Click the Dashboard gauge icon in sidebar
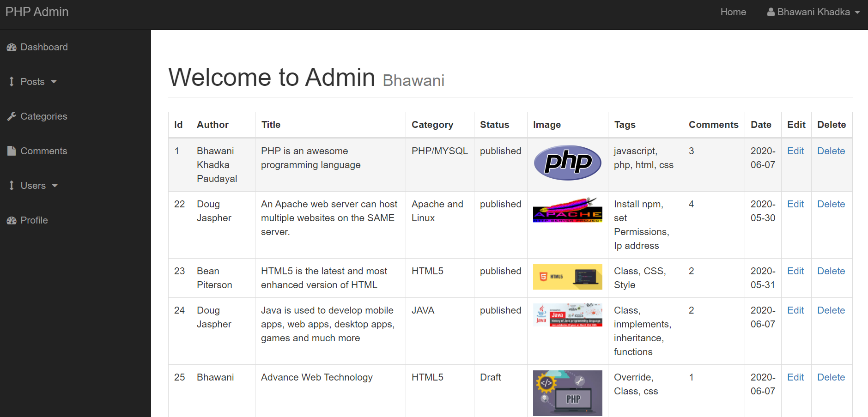The width and height of the screenshot is (868, 417). (x=12, y=48)
